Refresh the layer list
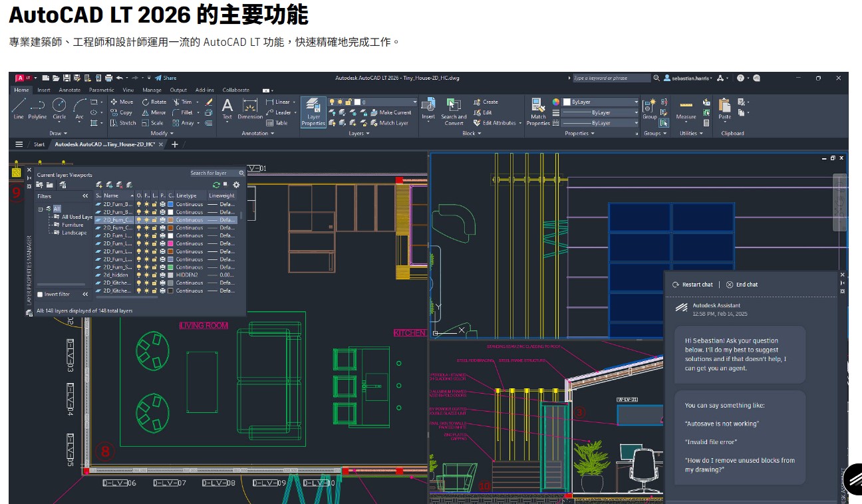The image size is (862, 504). click(x=216, y=185)
